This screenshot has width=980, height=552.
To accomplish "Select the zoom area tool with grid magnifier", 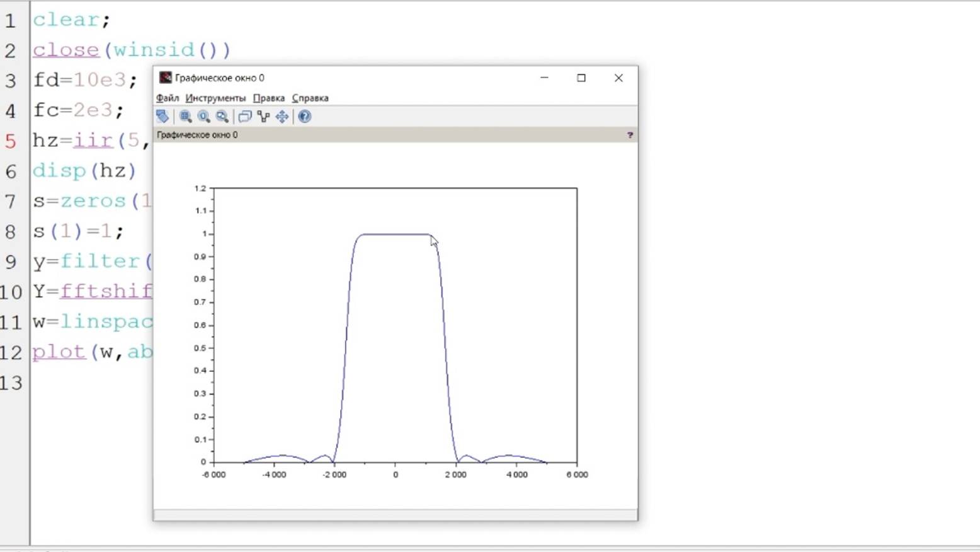I will pos(185,117).
